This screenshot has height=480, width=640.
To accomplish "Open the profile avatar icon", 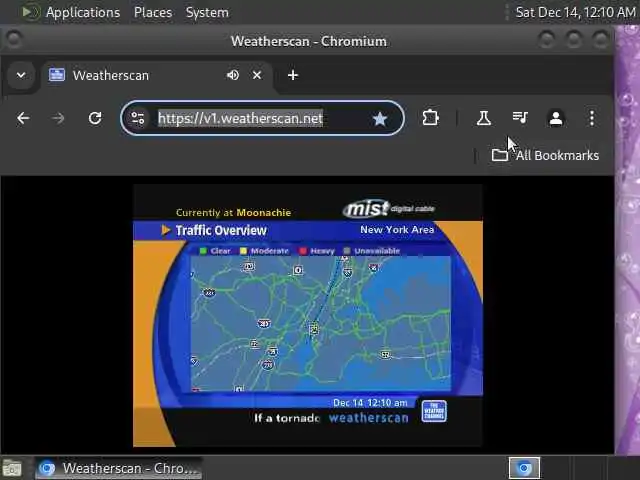I will tap(556, 119).
